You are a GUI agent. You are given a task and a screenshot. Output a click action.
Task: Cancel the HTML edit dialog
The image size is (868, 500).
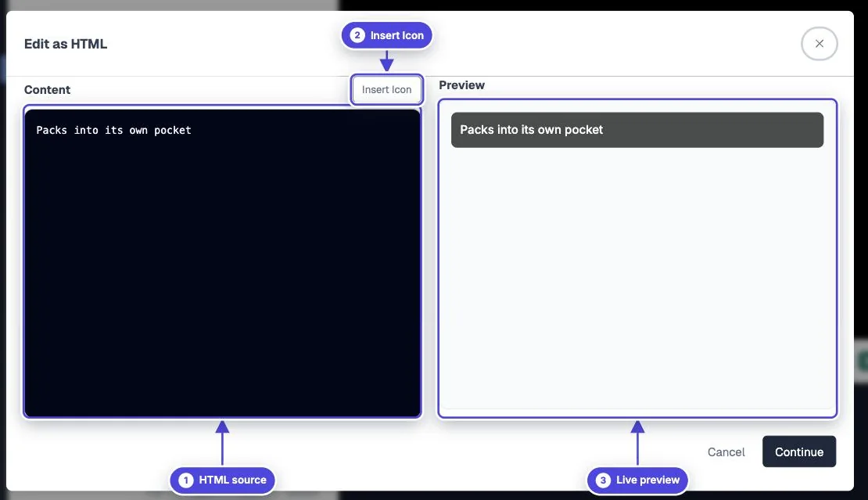pos(726,451)
